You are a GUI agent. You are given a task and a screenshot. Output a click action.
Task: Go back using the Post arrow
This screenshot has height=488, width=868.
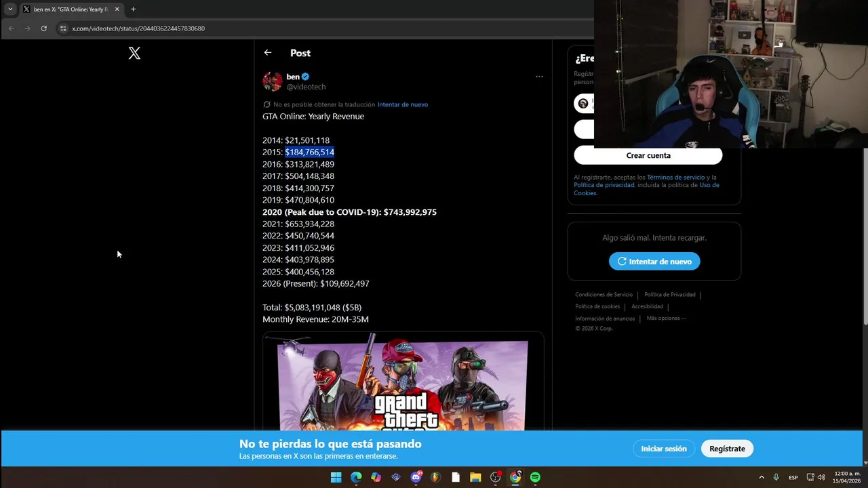click(x=268, y=53)
